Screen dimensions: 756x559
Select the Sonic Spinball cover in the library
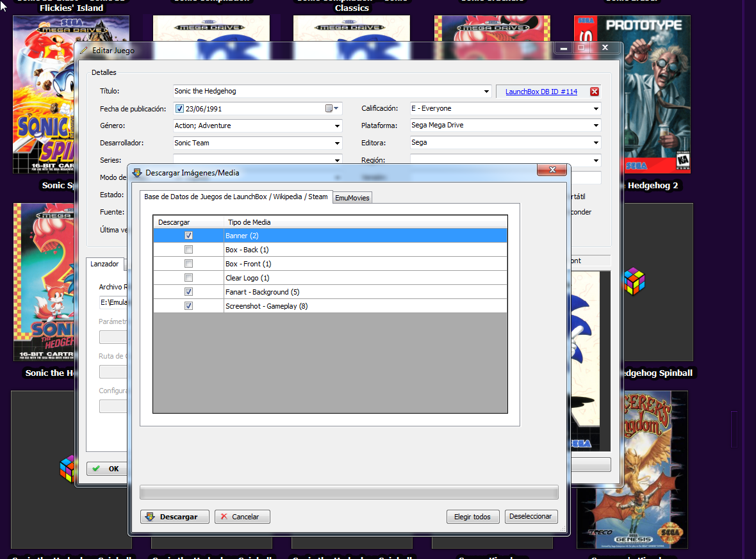(x=44, y=95)
